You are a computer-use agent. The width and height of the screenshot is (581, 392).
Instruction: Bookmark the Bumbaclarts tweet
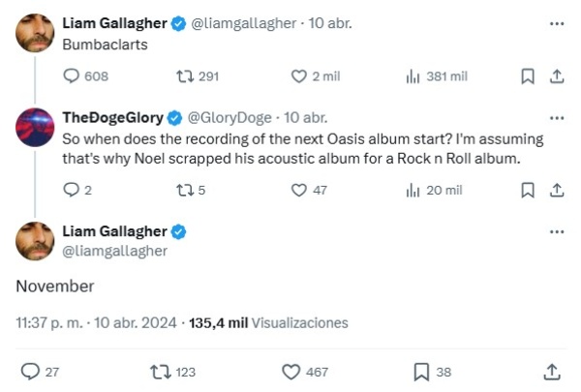pyautogui.click(x=528, y=76)
